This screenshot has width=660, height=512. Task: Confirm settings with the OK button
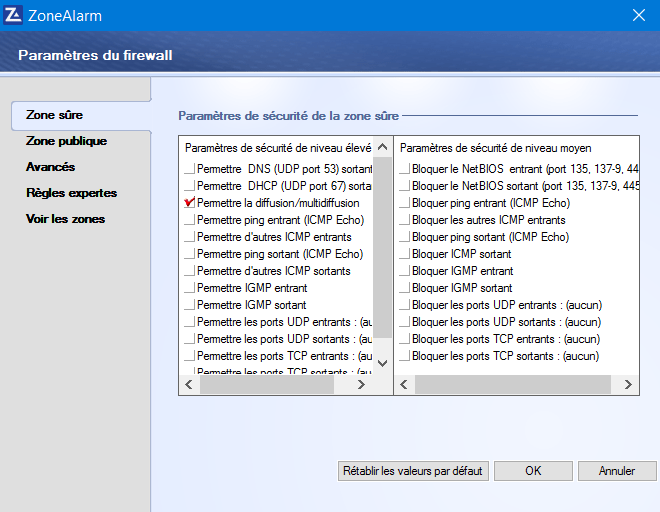533,471
